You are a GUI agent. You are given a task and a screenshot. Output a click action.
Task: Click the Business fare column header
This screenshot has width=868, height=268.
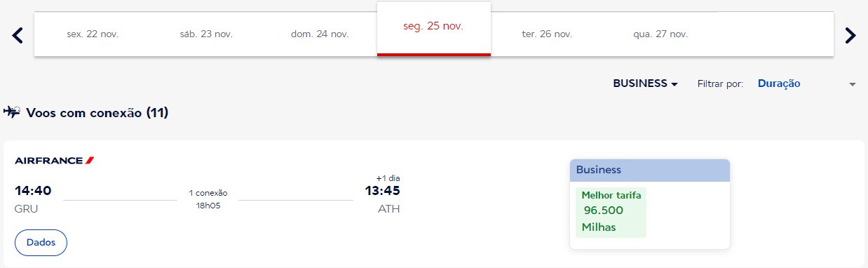point(650,170)
